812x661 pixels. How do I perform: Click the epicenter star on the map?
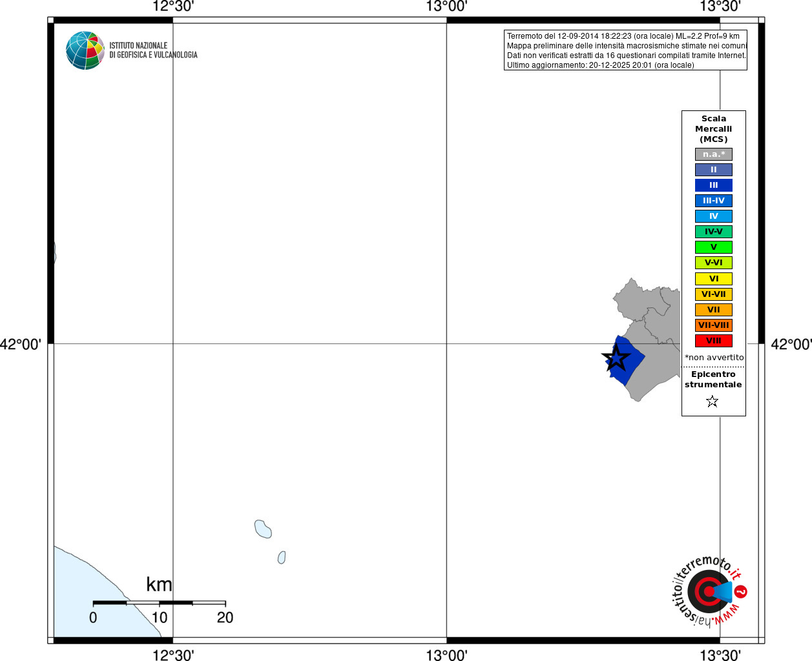pos(616,358)
